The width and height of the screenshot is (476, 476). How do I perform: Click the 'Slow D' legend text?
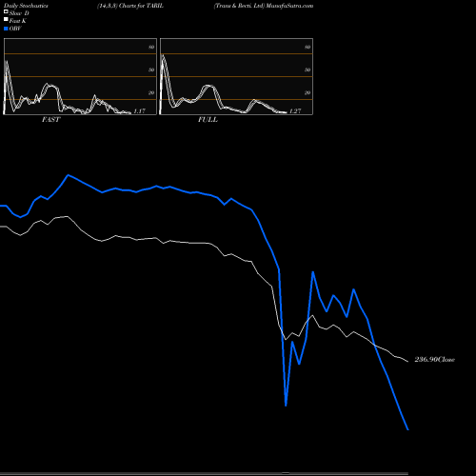pos(19,13)
